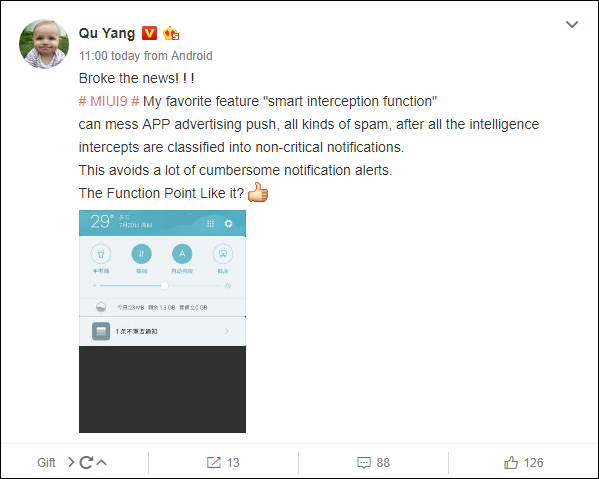Viewport: 599px width, 479px height.
Task: Click the brightness slider handle
Action: [x=164, y=286]
